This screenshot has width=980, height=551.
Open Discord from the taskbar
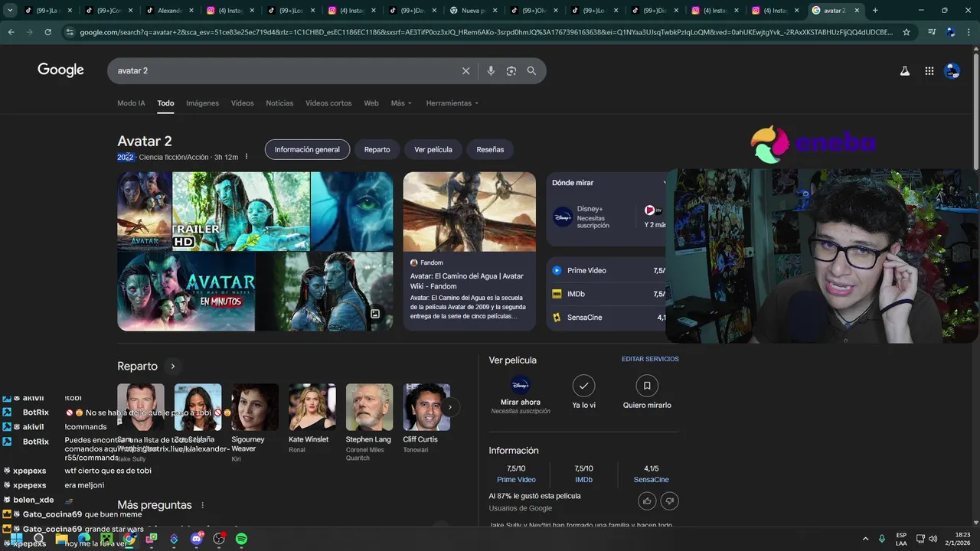click(x=197, y=539)
